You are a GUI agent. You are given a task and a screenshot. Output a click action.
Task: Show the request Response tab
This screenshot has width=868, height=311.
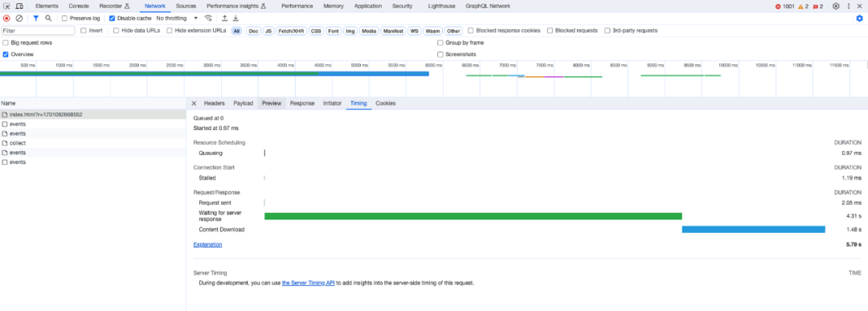[302, 104]
